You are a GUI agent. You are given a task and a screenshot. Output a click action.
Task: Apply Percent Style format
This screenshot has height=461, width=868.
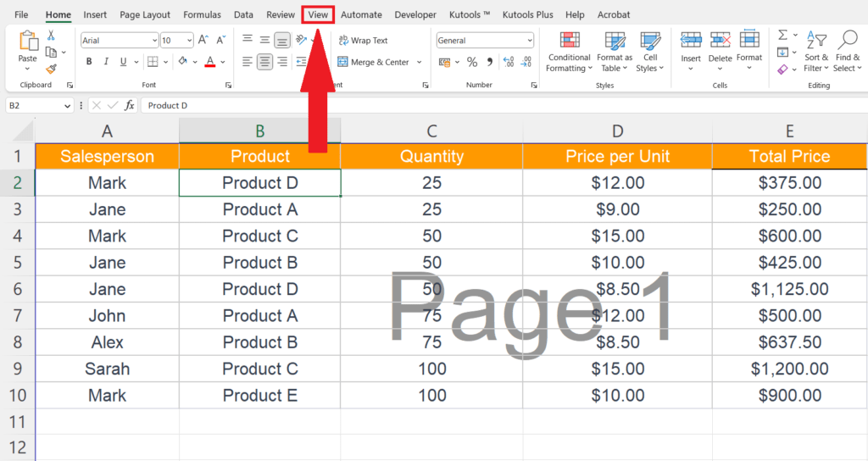[471, 62]
